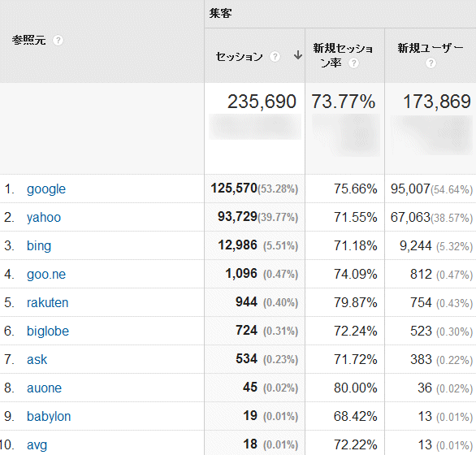Viewport: 476px width, 455px height.
Task: Select avg new session rate 72.22%
Action: point(356,445)
